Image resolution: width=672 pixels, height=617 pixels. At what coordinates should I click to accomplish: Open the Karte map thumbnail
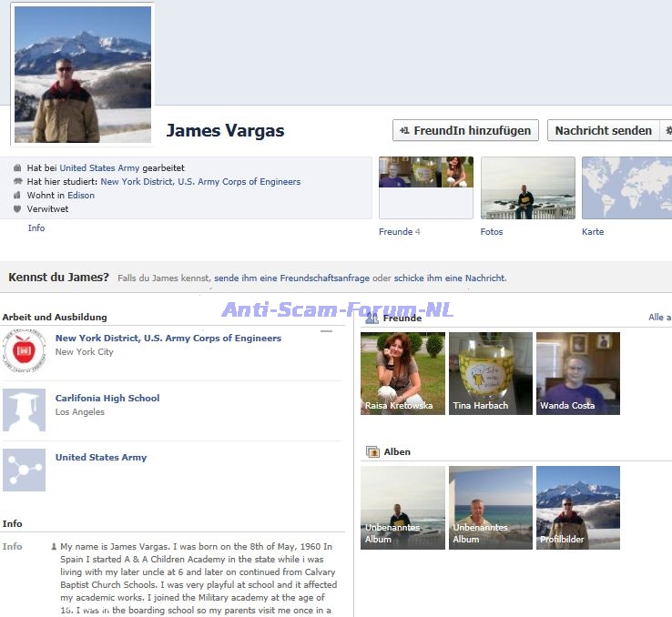click(626, 188)
